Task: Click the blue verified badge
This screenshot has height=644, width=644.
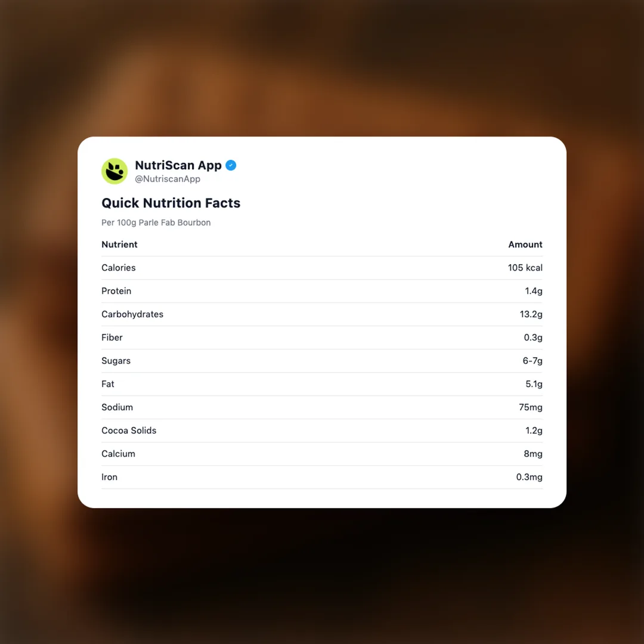Action: (x=231, y=165)
